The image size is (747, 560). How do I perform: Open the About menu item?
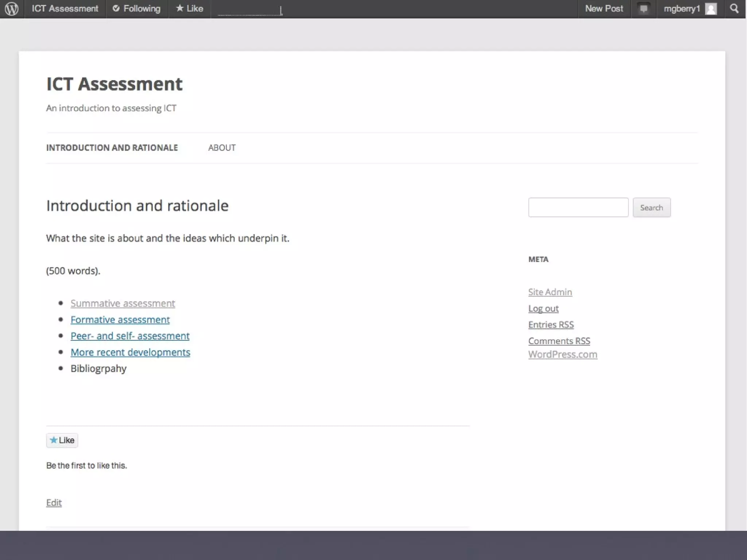[x=222, y=148]
